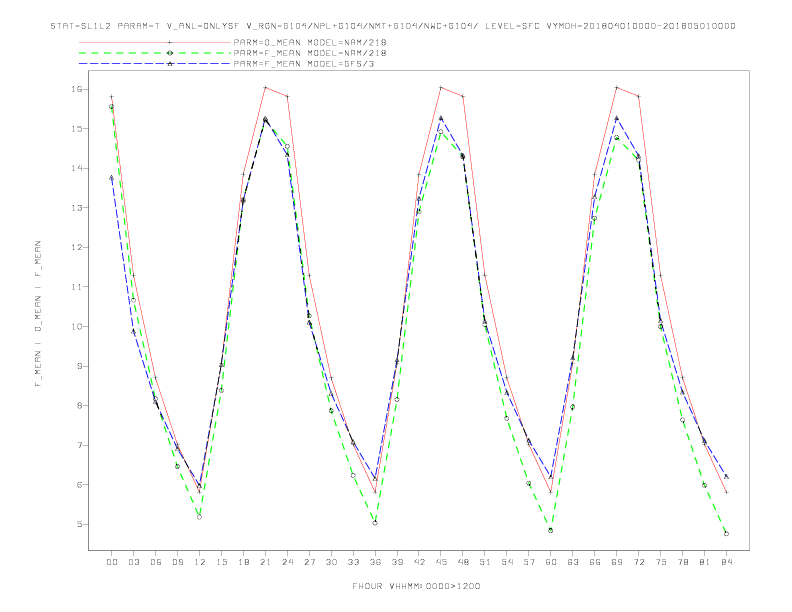Click x-axis forecast hour label 06
Image resolution: width=792 pixels, height=612 pixels.
tap(156, 562)
